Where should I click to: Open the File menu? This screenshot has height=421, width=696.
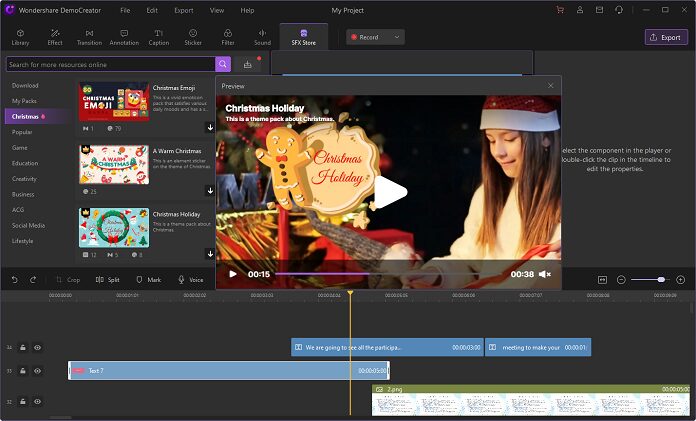(x=125, y=10)
